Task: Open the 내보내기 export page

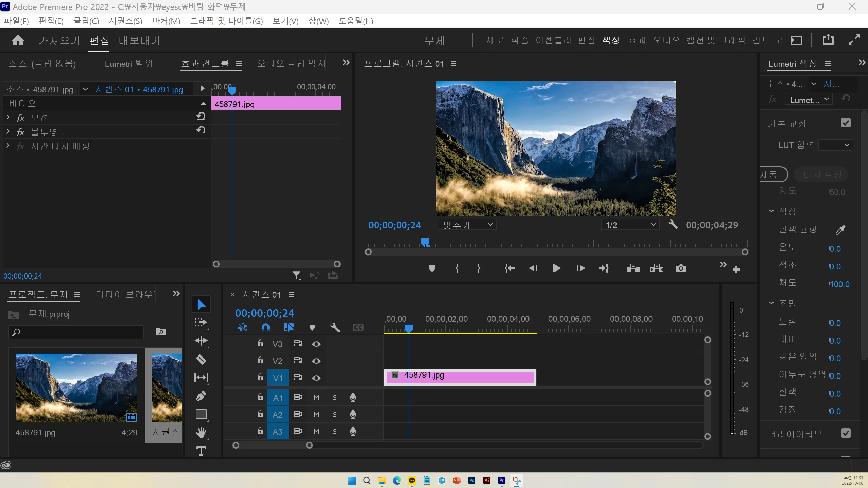Action: click(139, 41)
